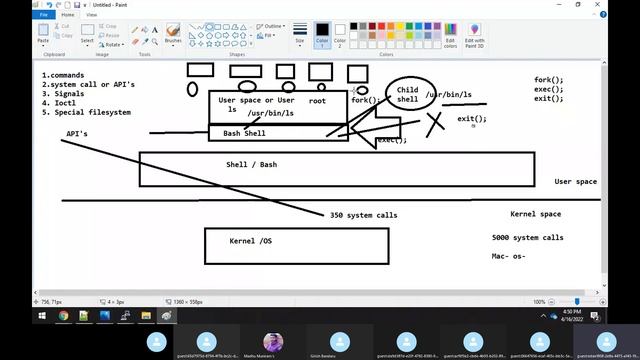Open the File menu

point(44,15)
